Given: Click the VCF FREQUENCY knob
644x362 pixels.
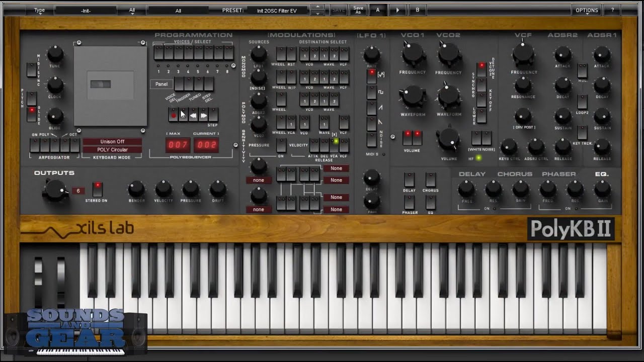Looking at the screenshot, I should (x=523, y=54).
